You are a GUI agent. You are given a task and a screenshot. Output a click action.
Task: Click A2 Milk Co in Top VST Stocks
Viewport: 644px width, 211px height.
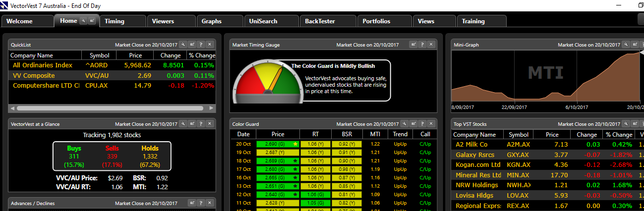click(x=471, y=144)
